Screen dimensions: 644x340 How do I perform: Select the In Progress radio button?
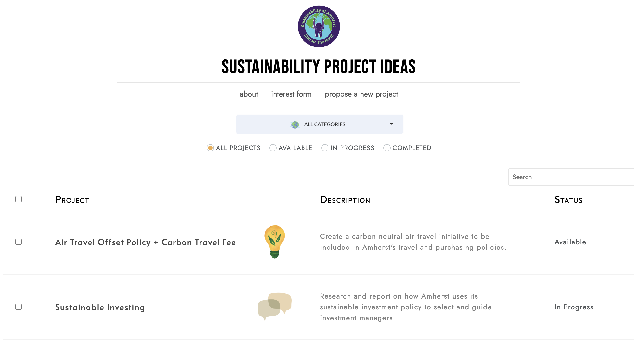click(x=324, y=148)
